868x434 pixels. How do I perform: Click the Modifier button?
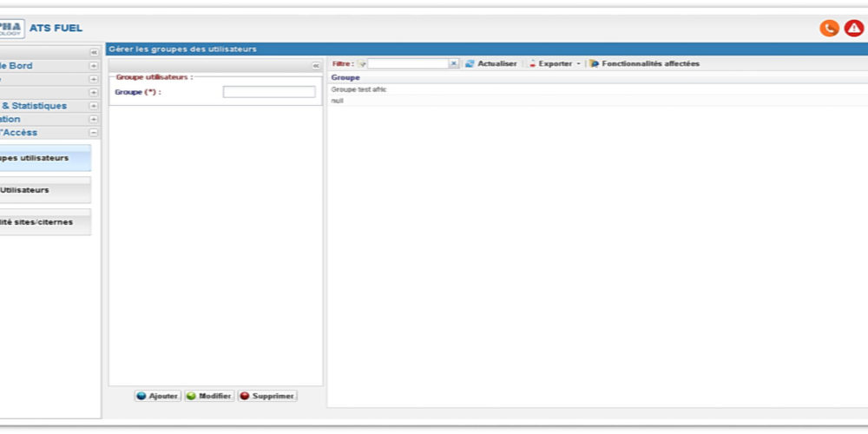(x=208, y=396)
